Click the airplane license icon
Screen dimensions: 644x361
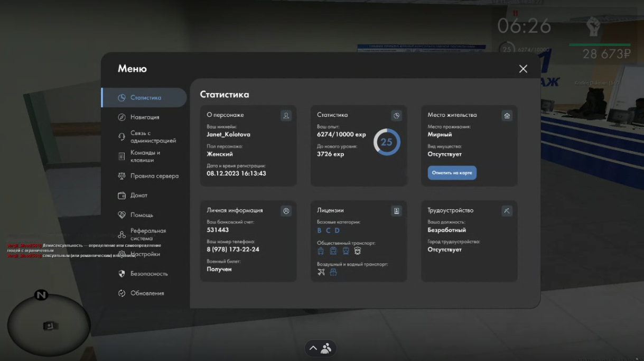(321, 272)
